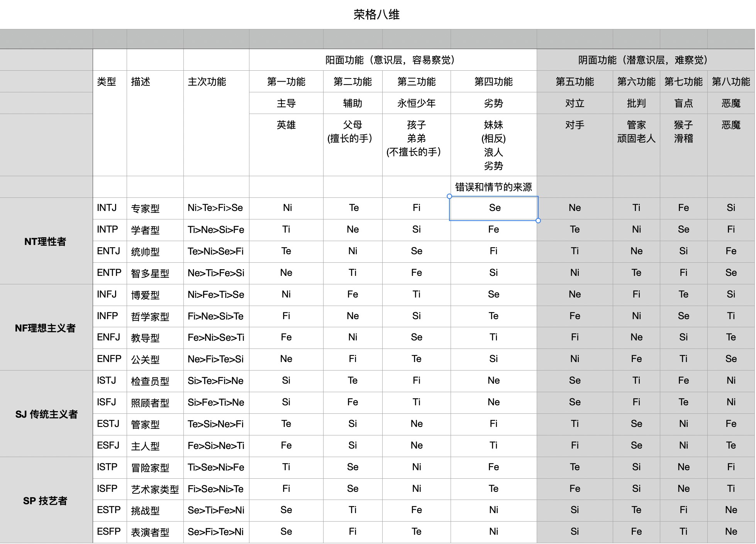The height and width of the screenshot is (544, 756).
Task: Select the 第三功能 header cell
Action: [416, 82]
